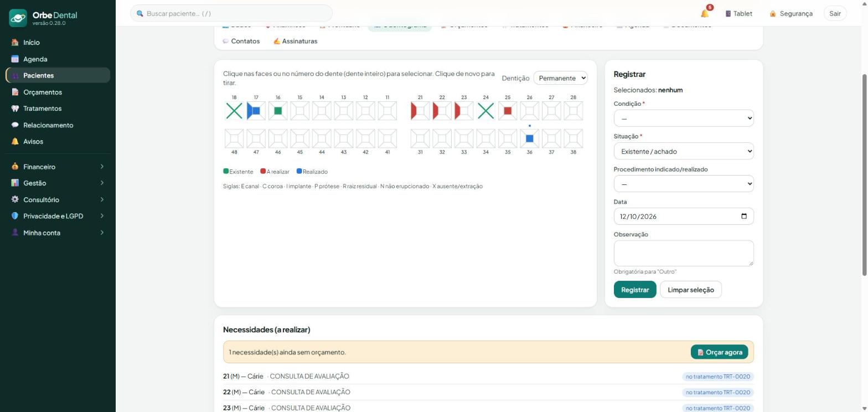Select tooth 16 with green center
Image resolution: width=868 pixels, height=412 pixels.
click(x=278, y=111)
